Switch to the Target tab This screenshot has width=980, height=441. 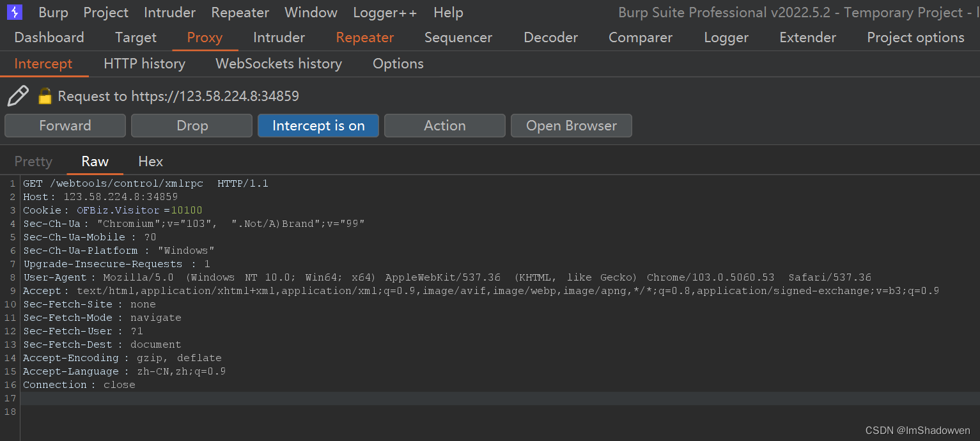[x=136, y=38]
